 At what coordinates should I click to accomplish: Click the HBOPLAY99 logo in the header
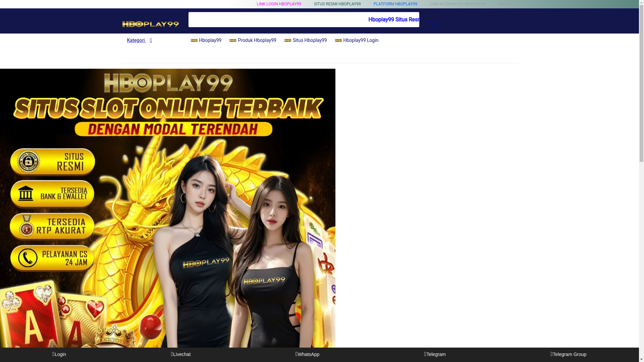pyautogui.click(x=150, y=24)
